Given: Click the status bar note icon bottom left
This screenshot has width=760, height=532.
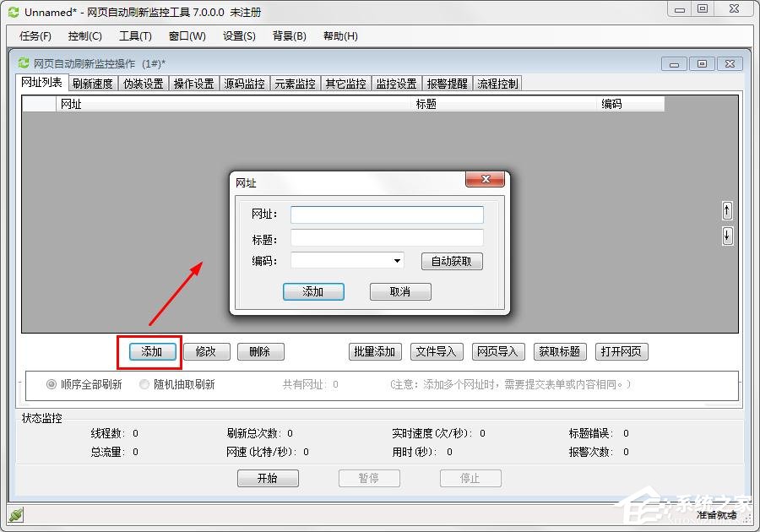Looking at the screenshot, I should tap(14, 513).
